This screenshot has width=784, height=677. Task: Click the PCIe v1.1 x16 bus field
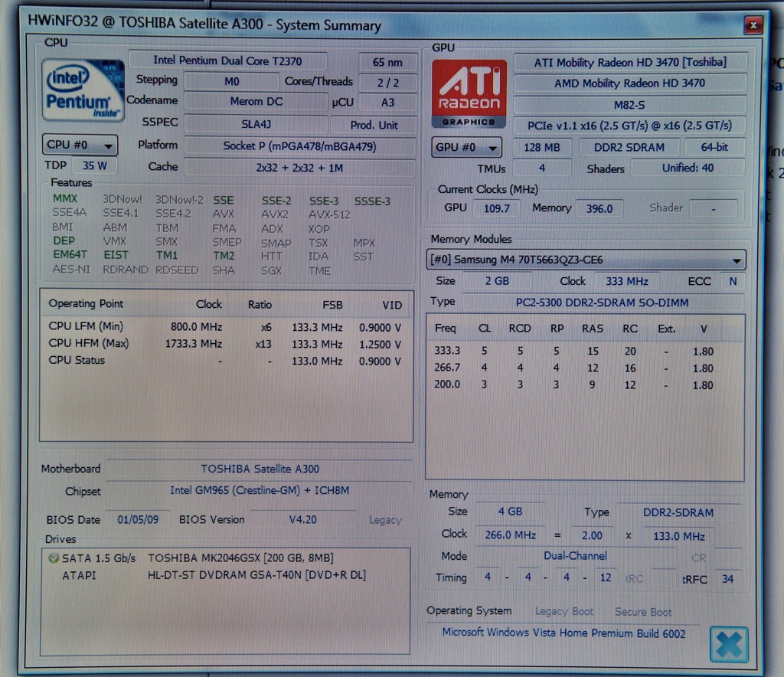click(x=630, y=125)
